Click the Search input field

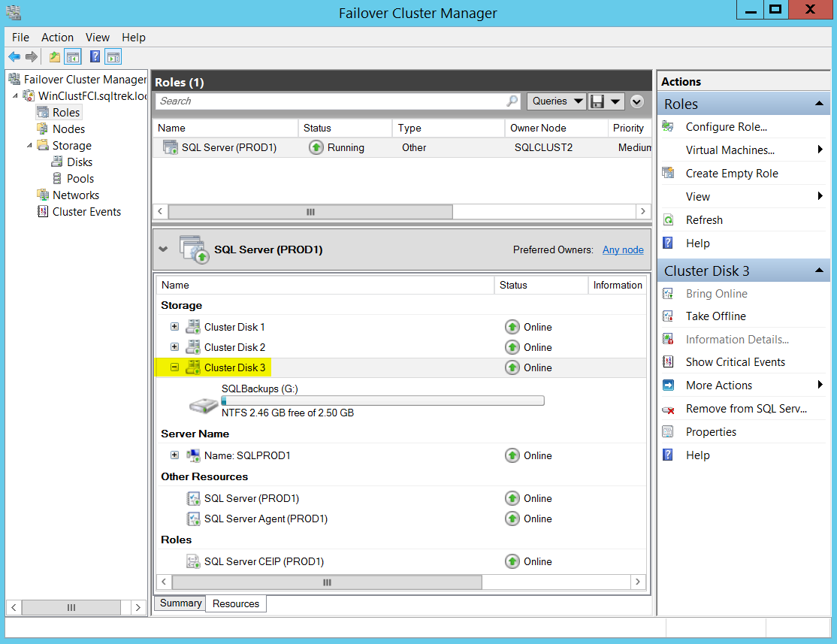tap(331, 101)
